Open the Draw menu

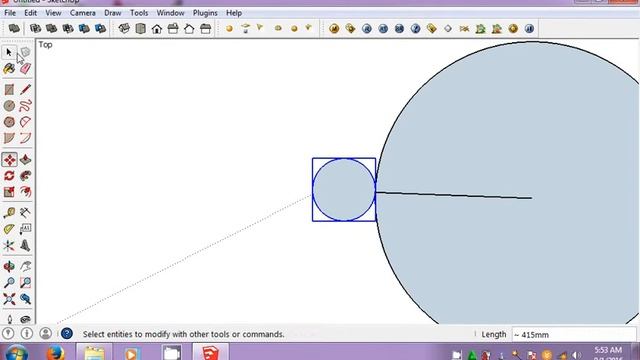(113, 13)
